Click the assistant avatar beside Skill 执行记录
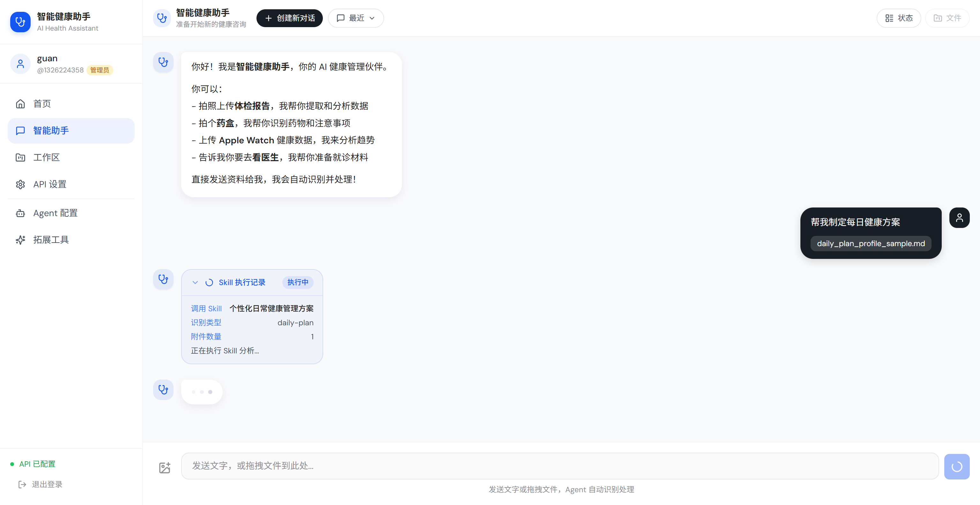This screenshot has width=980, height=505. (163, 279)
